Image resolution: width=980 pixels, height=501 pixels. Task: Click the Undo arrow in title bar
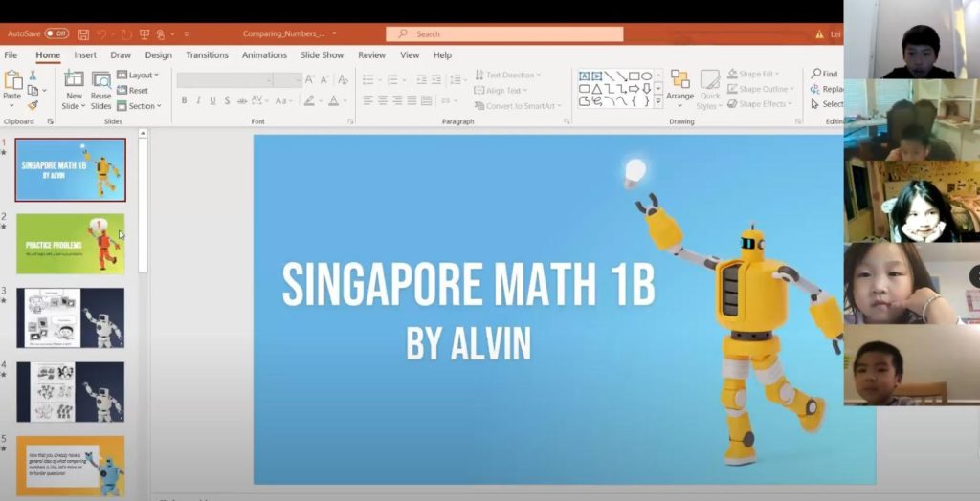pyautogui.click(x=101, y=33)
